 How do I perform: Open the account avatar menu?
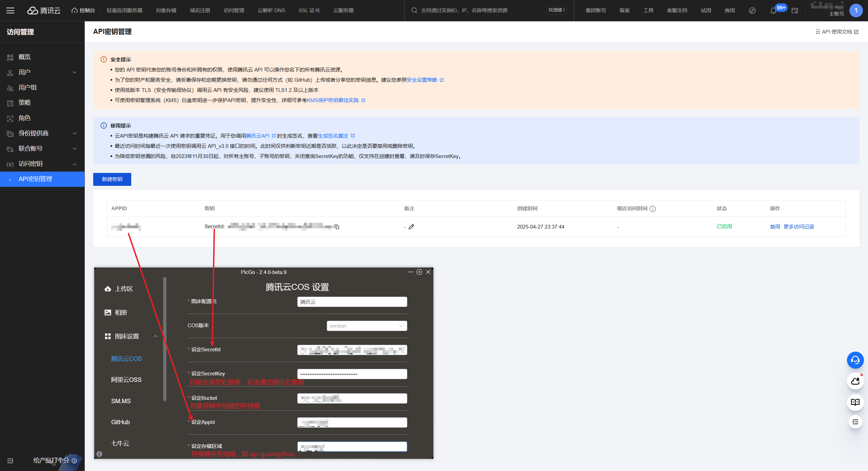pyautogui.click(x=856, y=11)
